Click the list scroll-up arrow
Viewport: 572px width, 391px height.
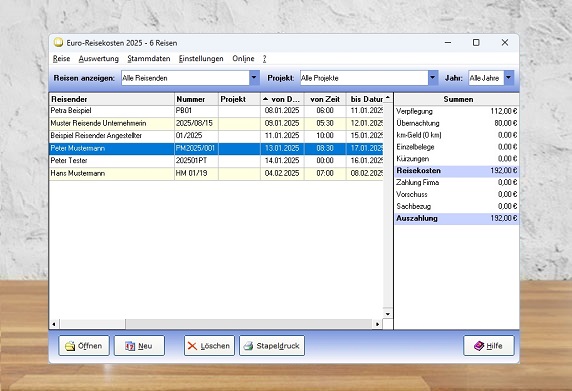(x=388, y=97)
